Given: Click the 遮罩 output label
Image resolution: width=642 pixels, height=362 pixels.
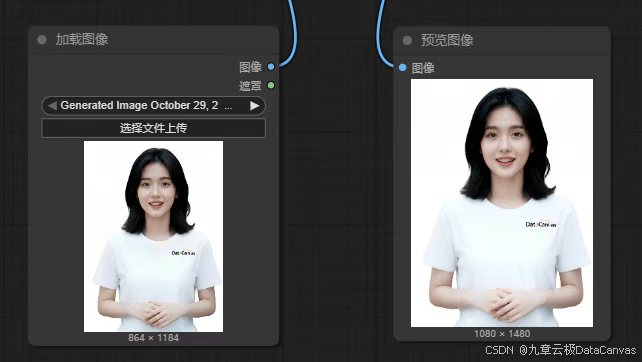Looking at the screenshot, I should click(250, 86).
